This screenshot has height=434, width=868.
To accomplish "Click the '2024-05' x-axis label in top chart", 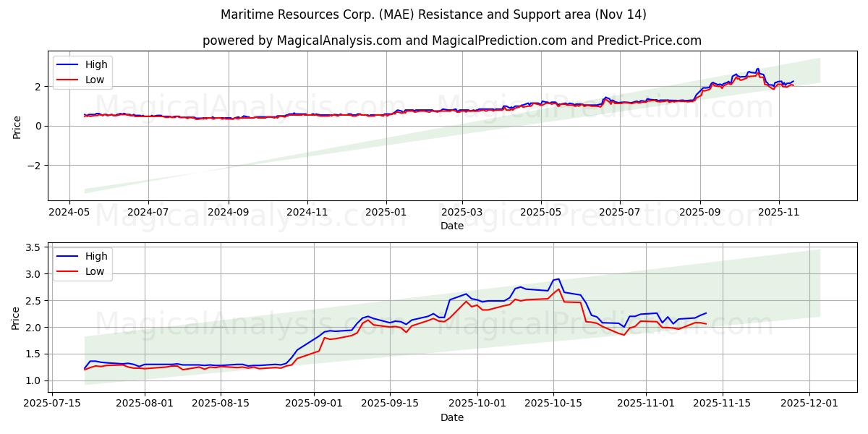I will tap(69, 213).
